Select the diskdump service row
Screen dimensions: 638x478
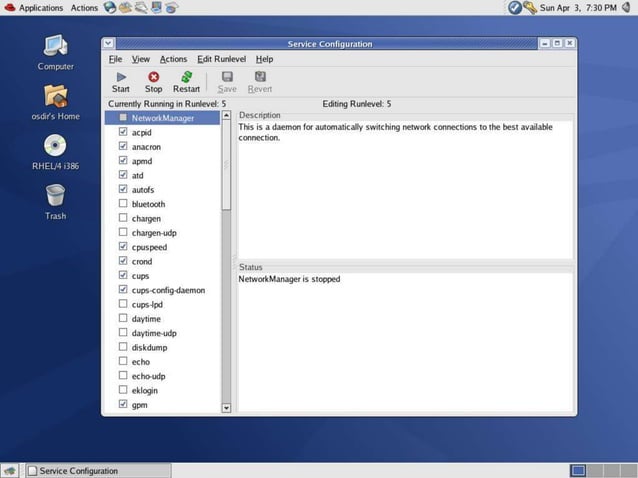coord(163,347)
